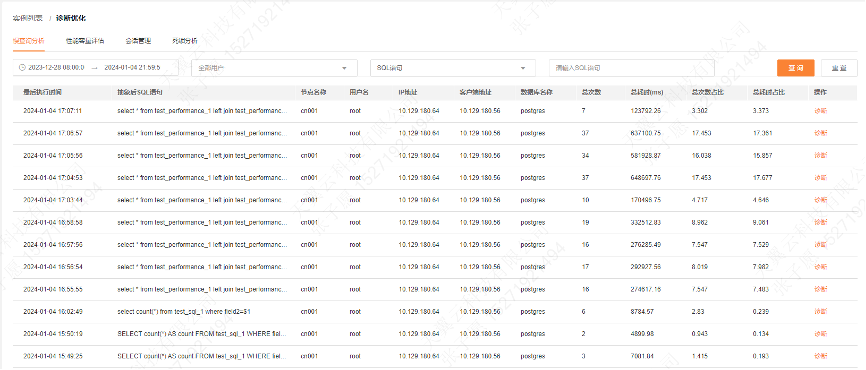Open diagnosis for select count(*) field2=51 row
This screenshot has width=866, height=370.
[x=821, y=311]
